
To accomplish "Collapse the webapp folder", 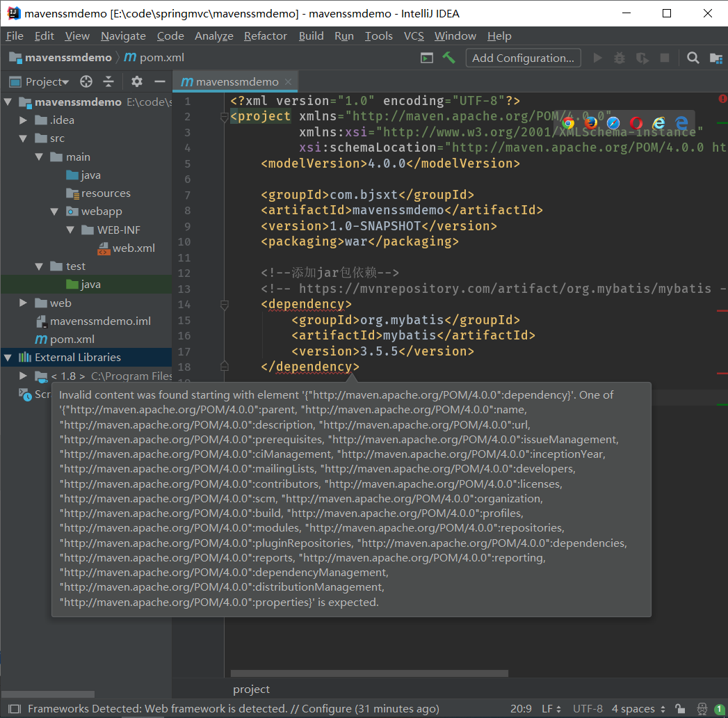I will point(54,212).
